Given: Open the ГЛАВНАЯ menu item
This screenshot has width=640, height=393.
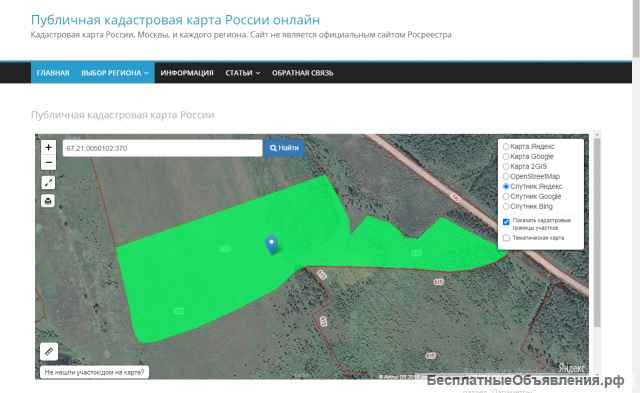Looking at the screenshot, I should point(53,73).
